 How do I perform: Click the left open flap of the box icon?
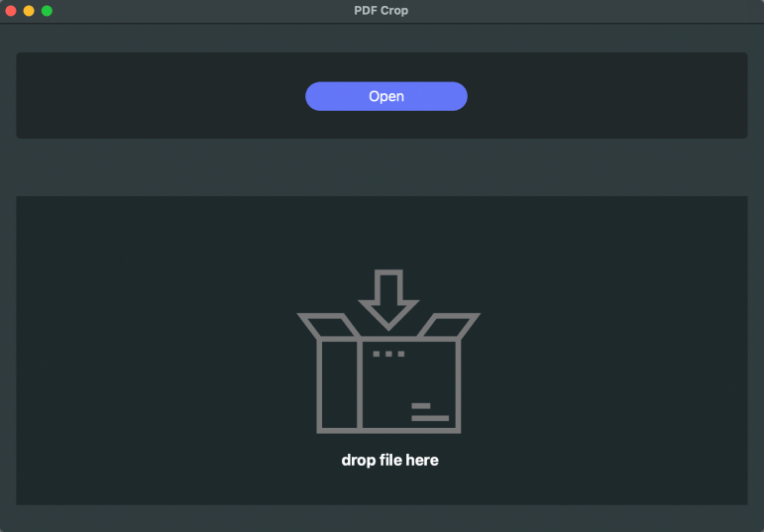[x=328, y=325]
